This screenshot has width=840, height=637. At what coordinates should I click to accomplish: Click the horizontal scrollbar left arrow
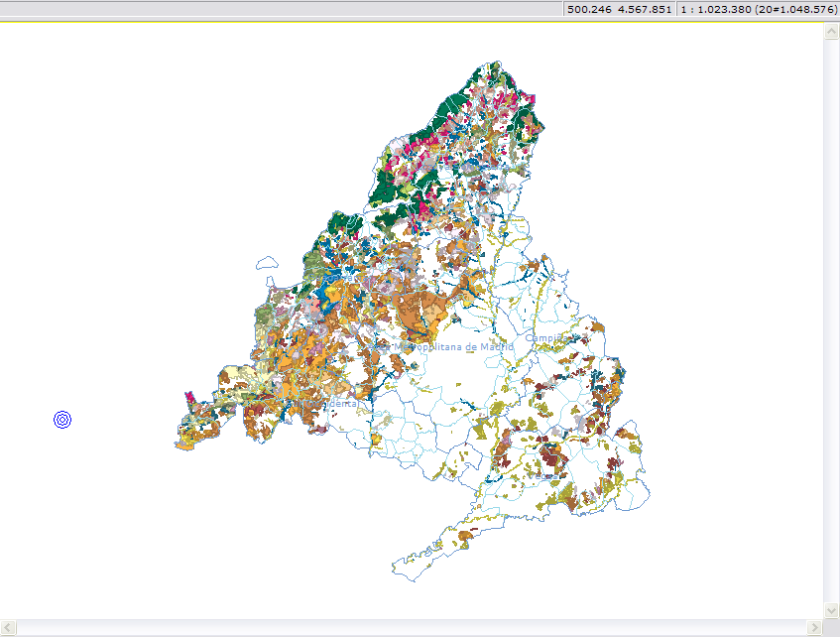click(x=9, y=628)
